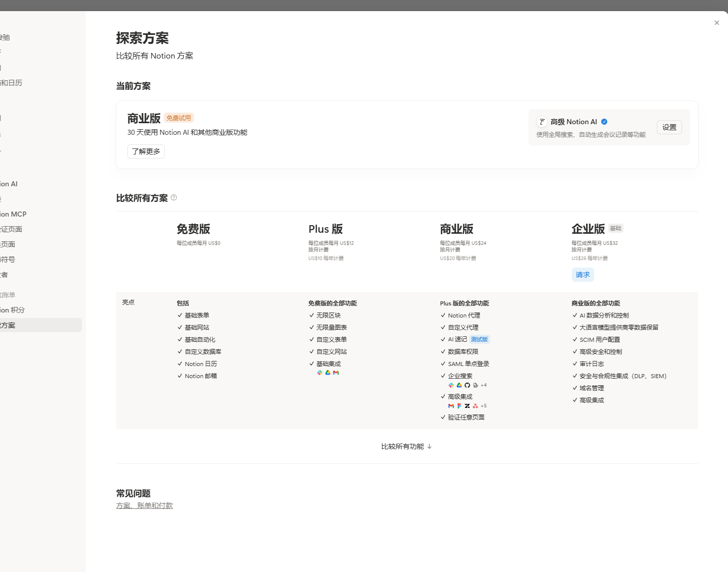Click the 企业版 plan heading

coord(588,229)
